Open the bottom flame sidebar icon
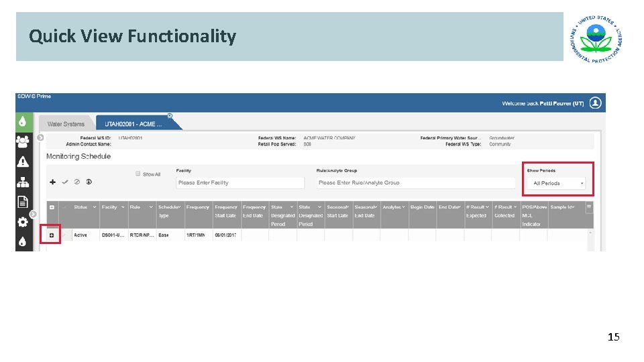Viewport: 644px width, 362px height. pos(23,242)
